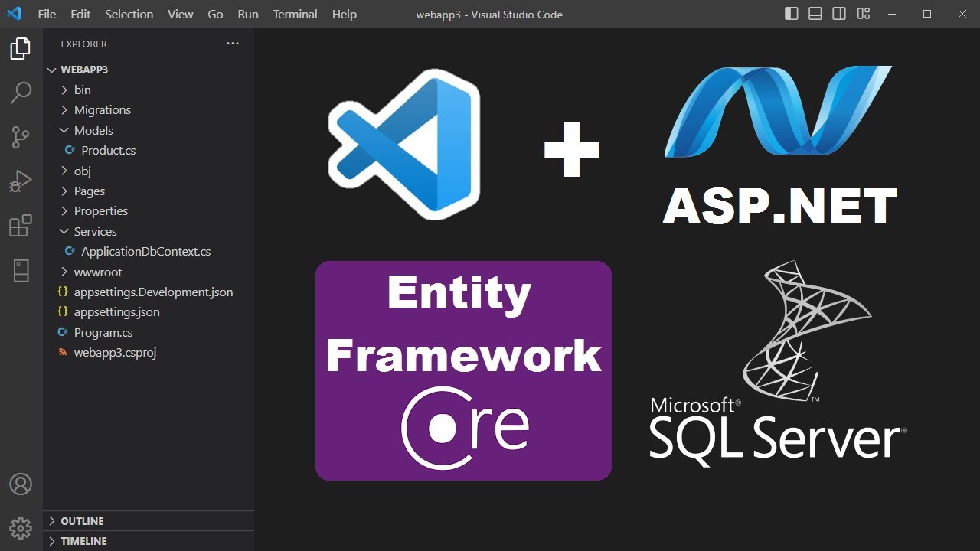Click JSON braces icon of appsettings.Development.json
The width and height of the screenshot is (980, 551).
coord(64,292)
